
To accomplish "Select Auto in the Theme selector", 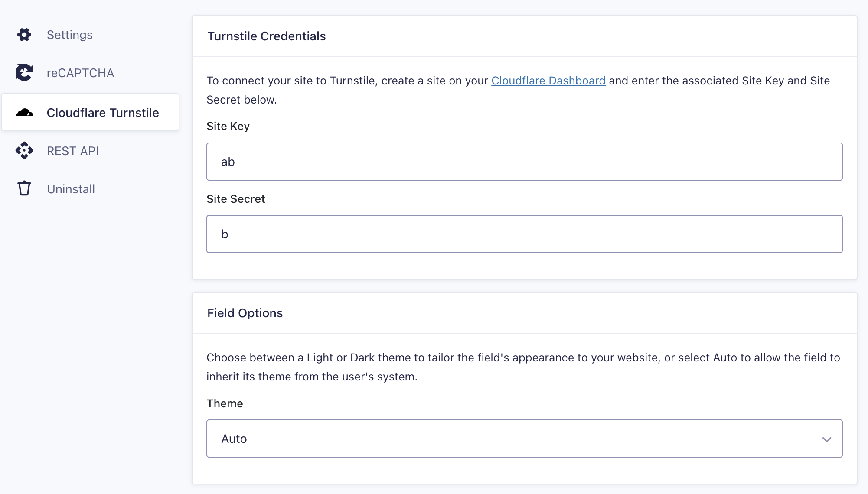I will coord(524,439).
